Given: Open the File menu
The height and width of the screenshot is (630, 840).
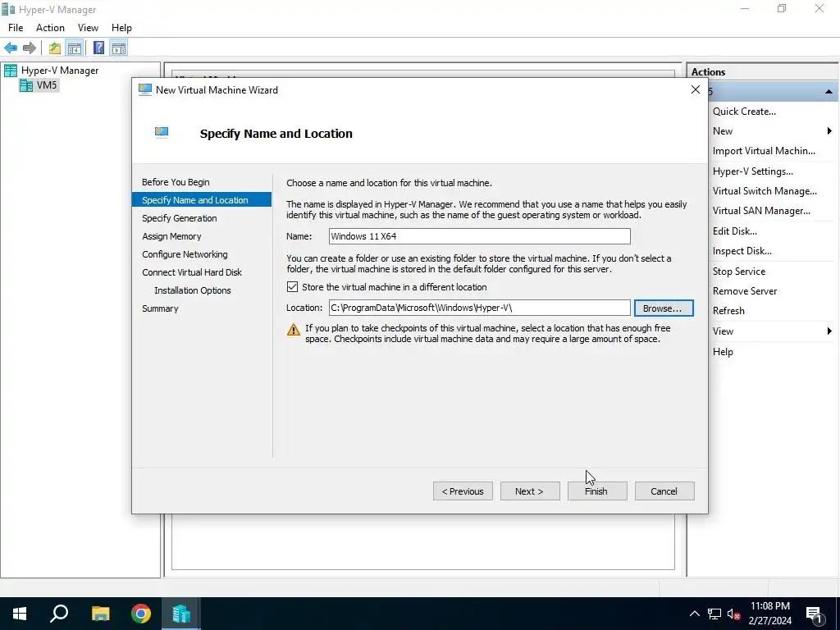Looking at the screenshot, I should (16, 28).
